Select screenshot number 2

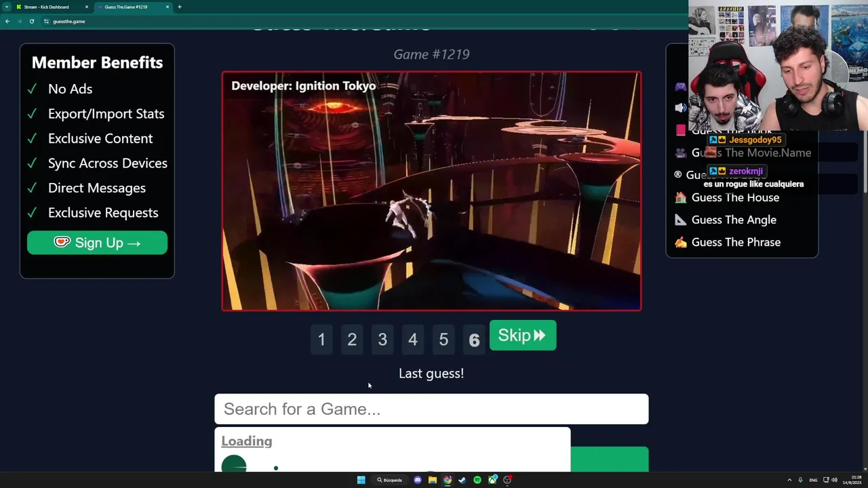pyautogui.click(x=352, y=340)
